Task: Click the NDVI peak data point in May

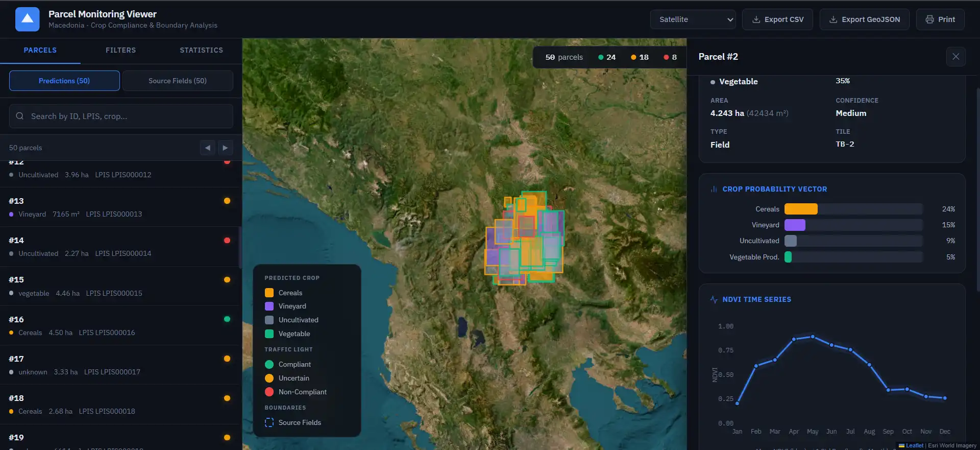Action: pyautogui.click(x=813, y=337)
